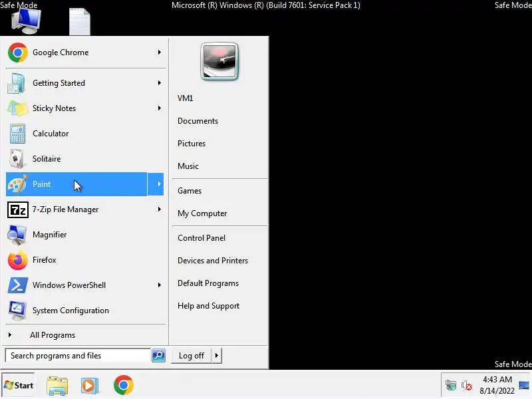Launch Magnifier icon
532x399 pixels.
point(17,235)
